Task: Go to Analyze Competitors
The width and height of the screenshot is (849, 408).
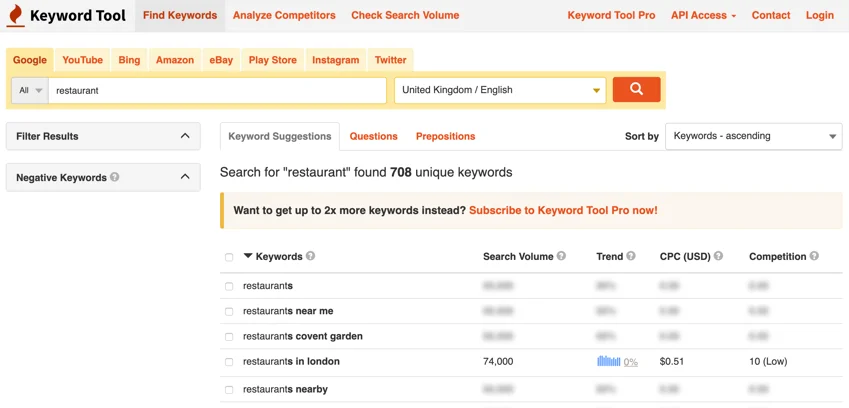Action: click(x=284, y=15)
